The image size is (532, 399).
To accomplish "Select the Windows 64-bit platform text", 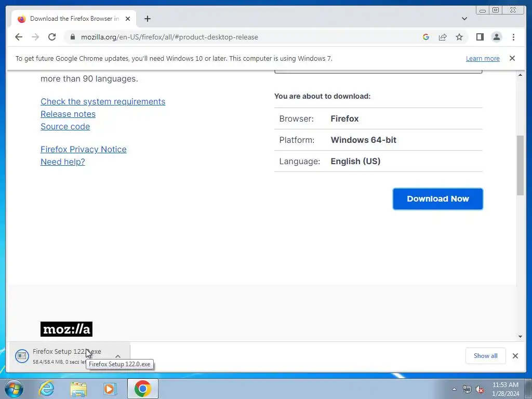I will click(x=363, y=140).
